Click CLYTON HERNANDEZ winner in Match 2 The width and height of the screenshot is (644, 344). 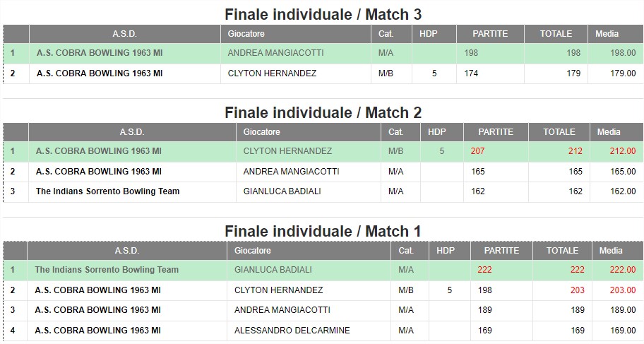coord(287,151)
